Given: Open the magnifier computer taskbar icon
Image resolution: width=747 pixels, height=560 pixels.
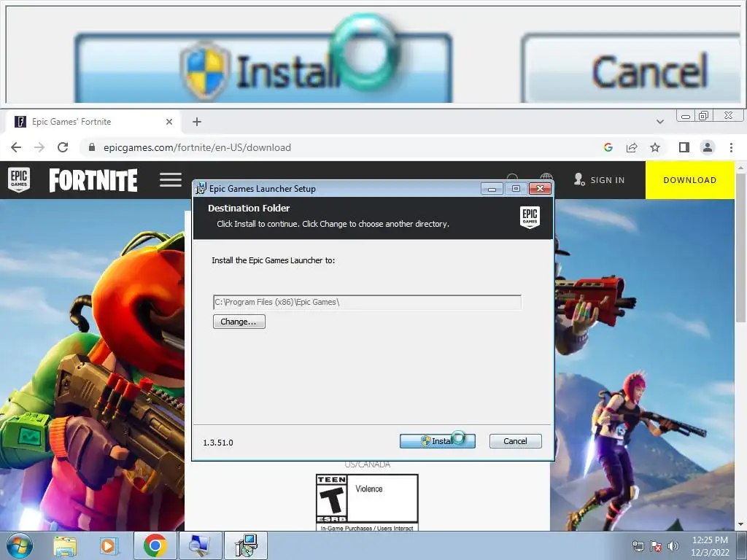Looking at the screenshot, I should tap(200, 545).
